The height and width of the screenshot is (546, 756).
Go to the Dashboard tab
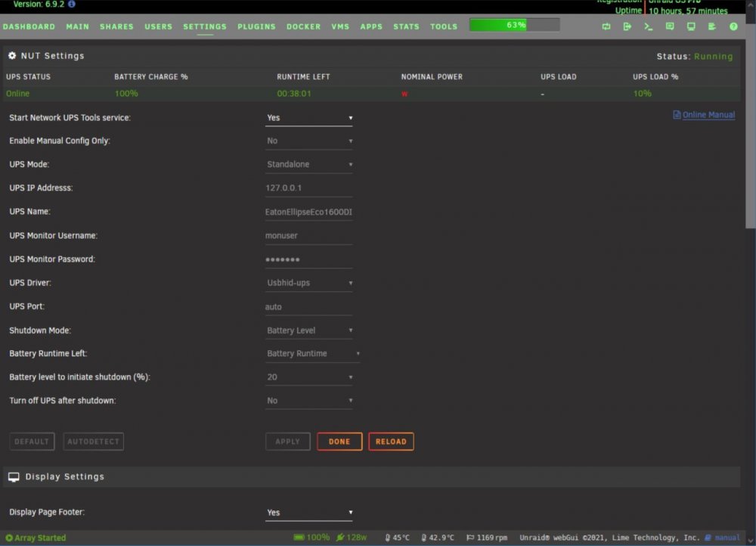click(29, 26)
